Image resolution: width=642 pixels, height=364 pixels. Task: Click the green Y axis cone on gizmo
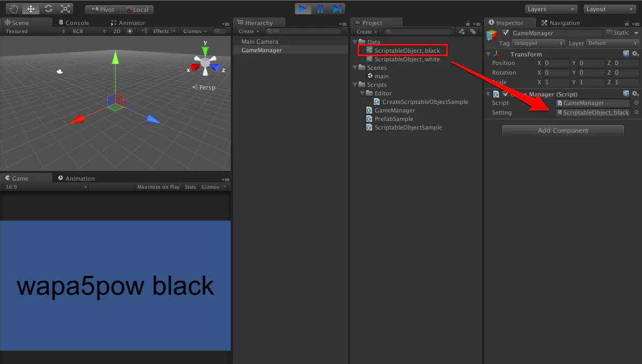205,51
